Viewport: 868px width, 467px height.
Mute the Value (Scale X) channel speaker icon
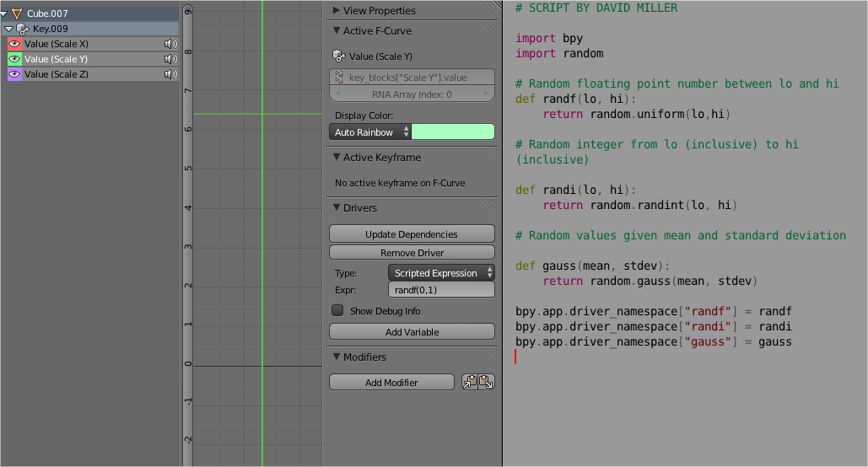[x=170, y=44]
